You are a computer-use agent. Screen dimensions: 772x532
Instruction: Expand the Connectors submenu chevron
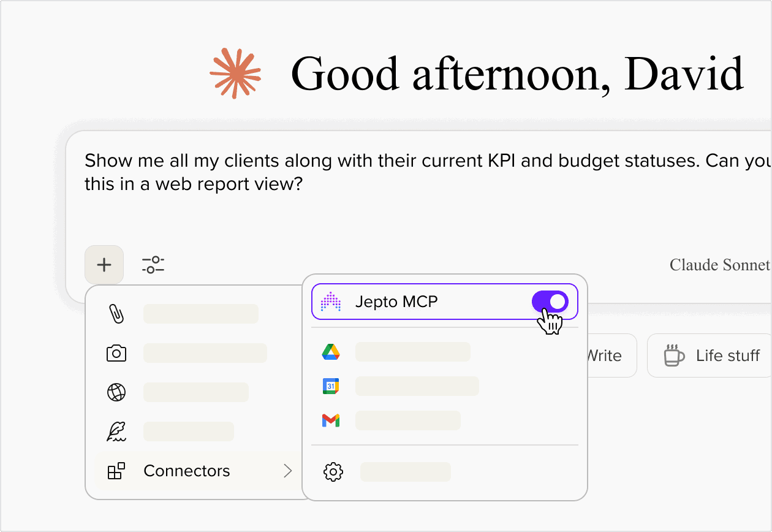click(x=287, y=471)
